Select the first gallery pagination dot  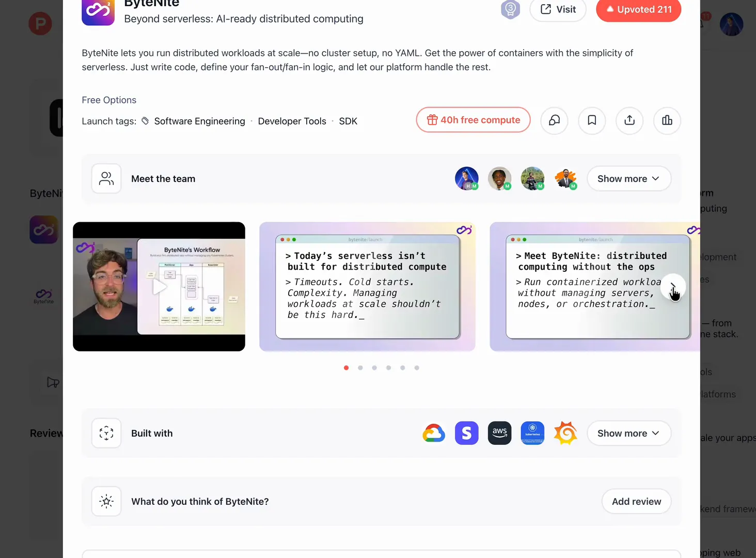pos(346,368)
